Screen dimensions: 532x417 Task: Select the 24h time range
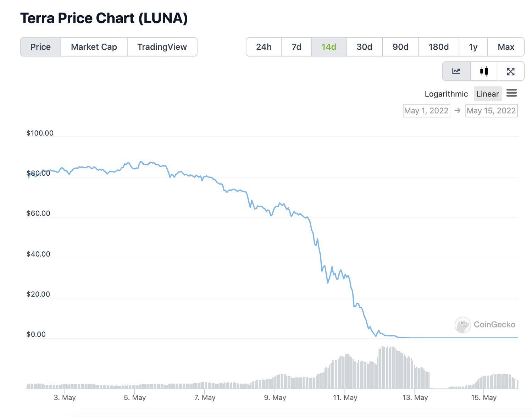coord(264,47)
